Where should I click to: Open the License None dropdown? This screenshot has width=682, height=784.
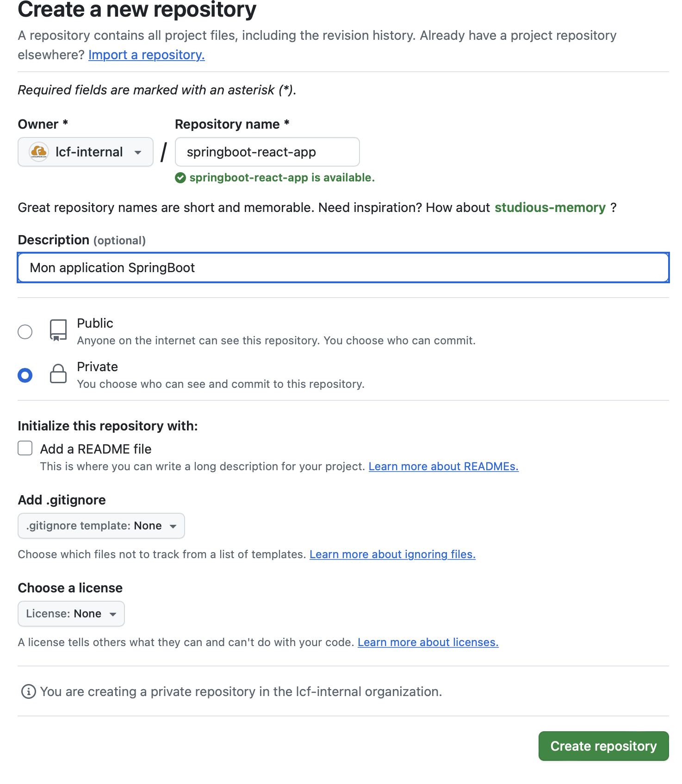71,614
